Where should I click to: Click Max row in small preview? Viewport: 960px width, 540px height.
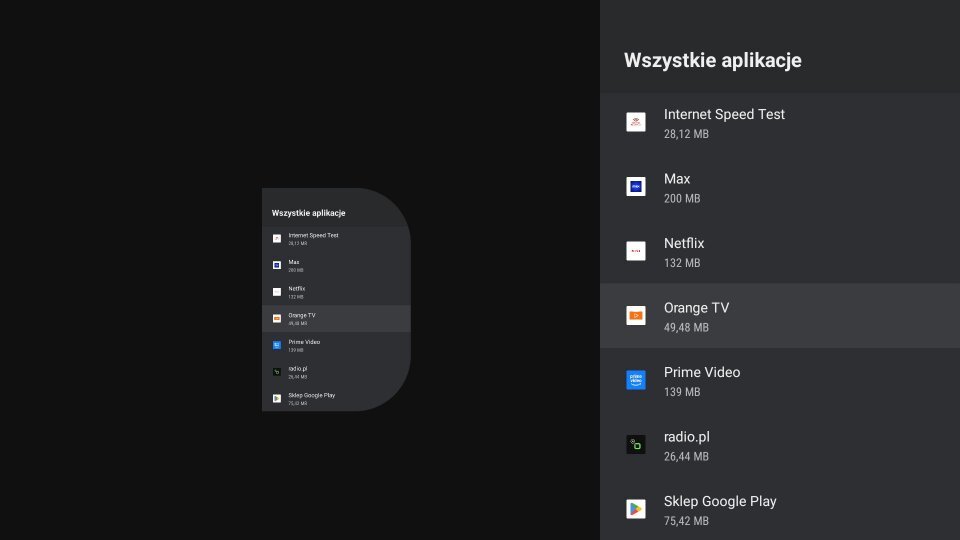[x=336, y=265]
